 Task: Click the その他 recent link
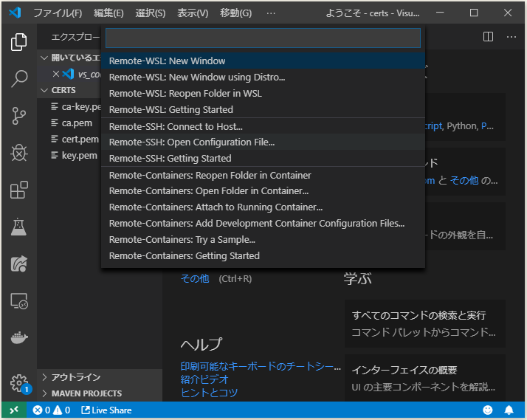[195, 278]
